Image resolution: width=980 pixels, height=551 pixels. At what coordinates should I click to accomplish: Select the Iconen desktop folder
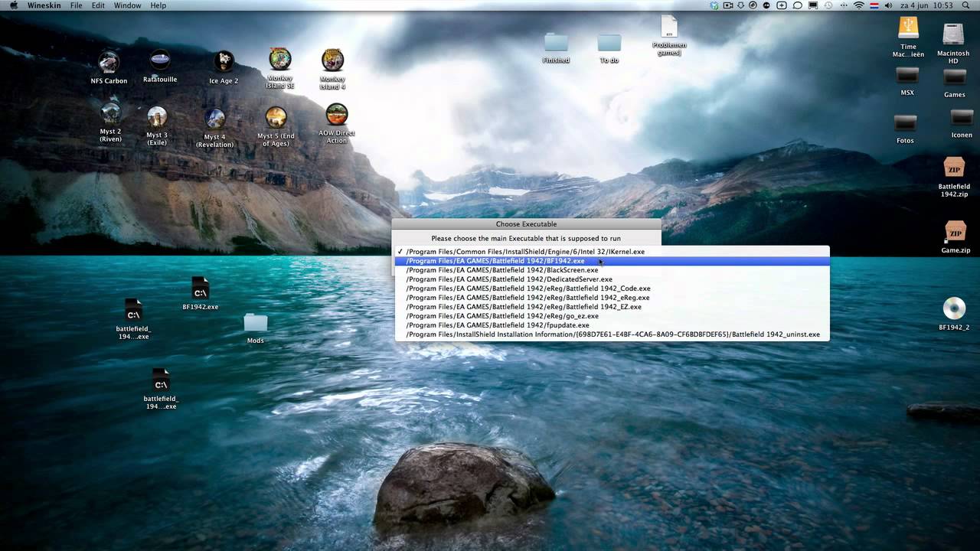(962, 118)
